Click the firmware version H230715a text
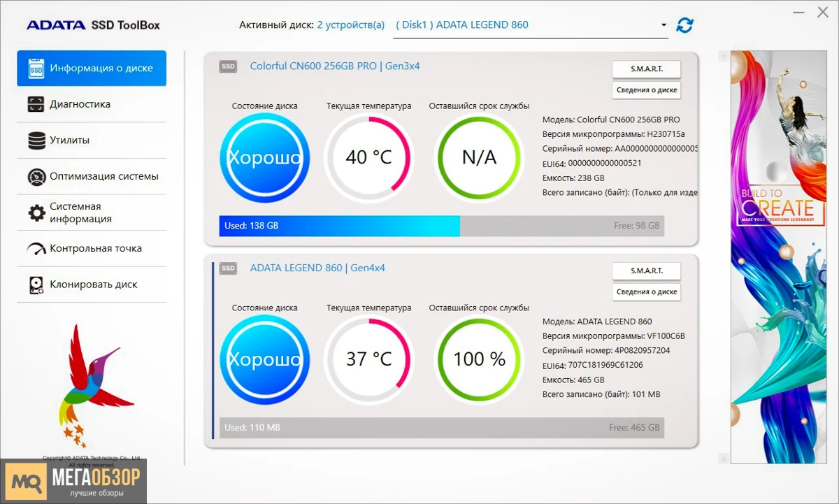839x504 pixels. pos(614,134)
